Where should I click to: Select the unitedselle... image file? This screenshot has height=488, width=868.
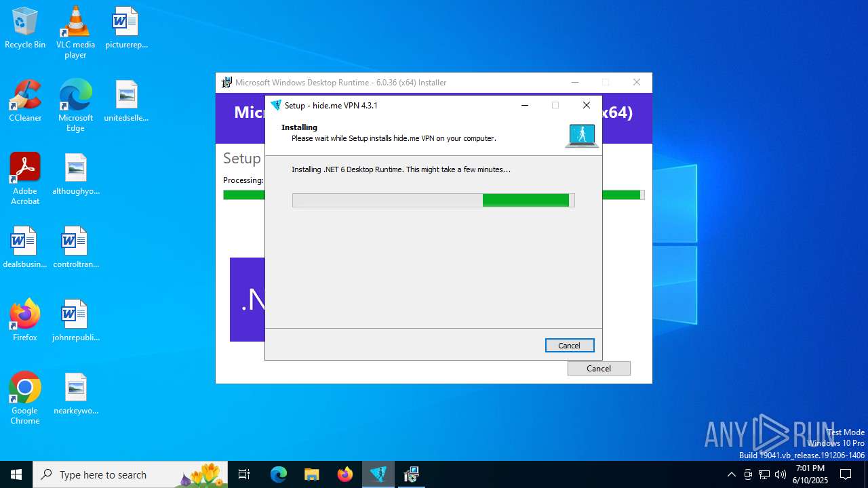tap(126, 101)
